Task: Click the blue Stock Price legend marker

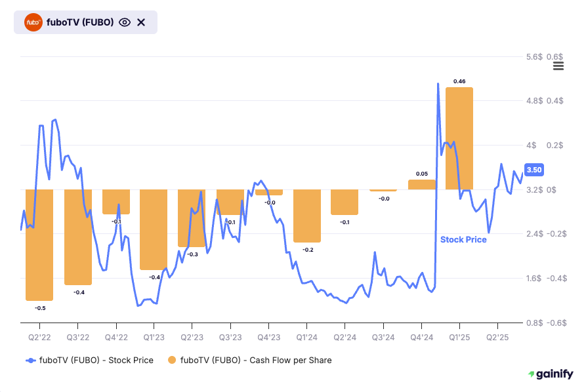Action: 31,361
